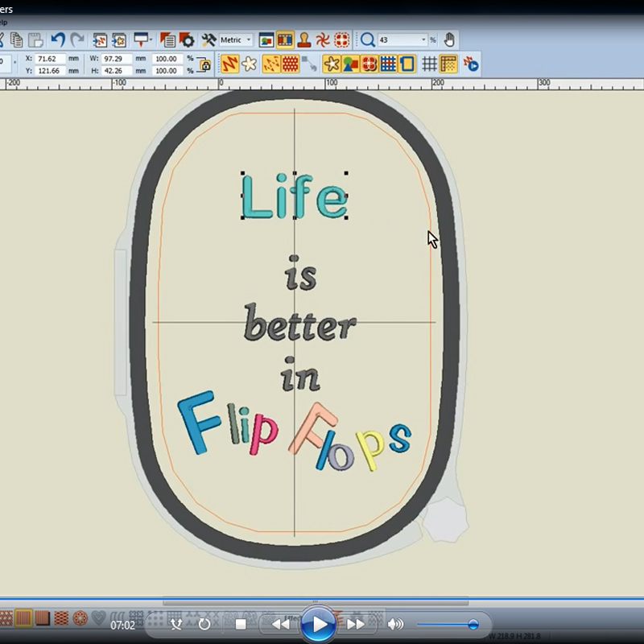Click the Copy icon in the top toolbar
The image size is (644, 644).
coord(16,39)
